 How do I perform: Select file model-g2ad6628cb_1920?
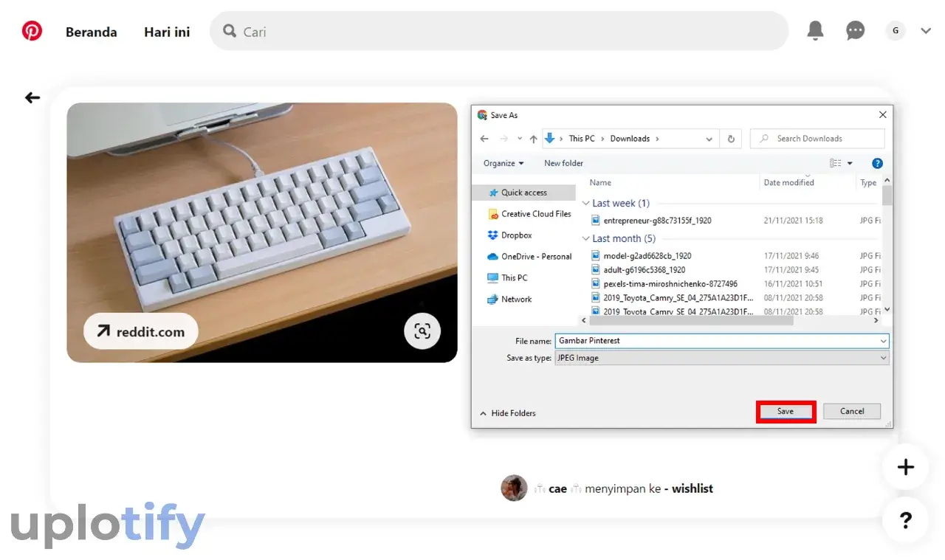pyautogui.click(x=647, y=256)
